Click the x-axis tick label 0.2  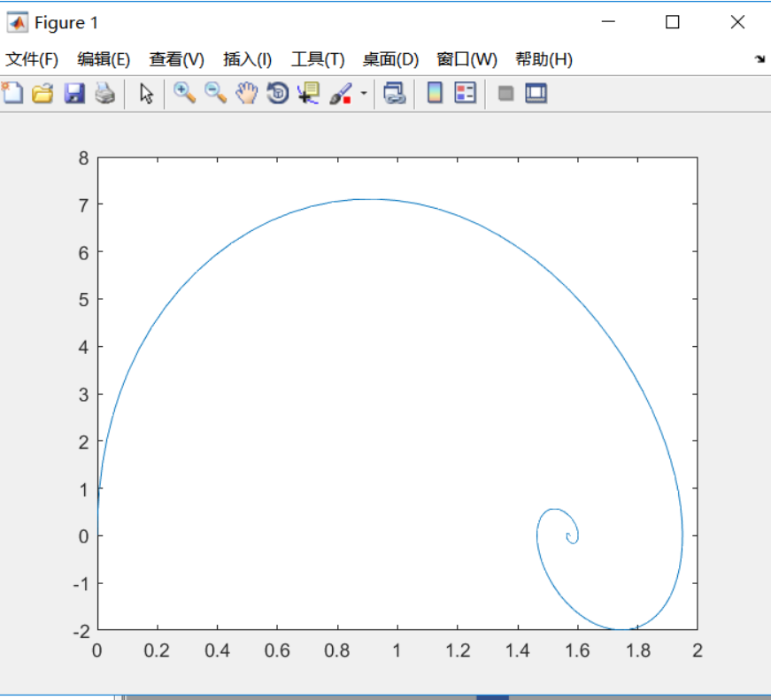click(157, 650)
